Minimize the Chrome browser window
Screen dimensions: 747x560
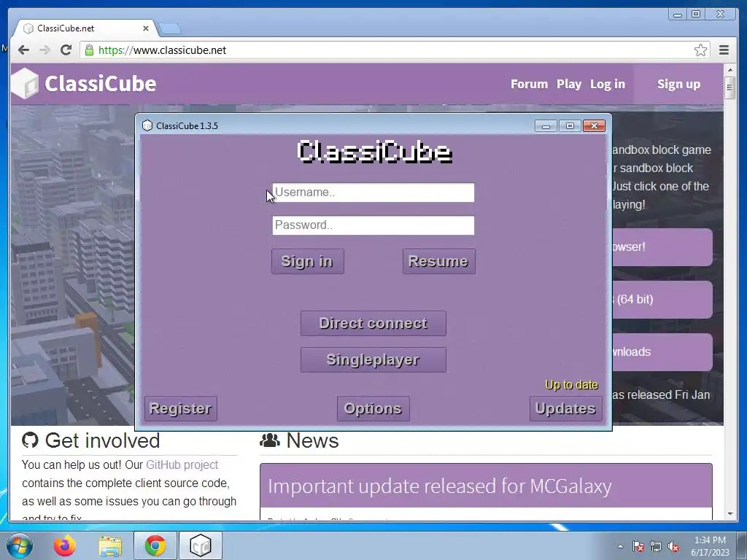pyautogui.click(x=678, y=15)
